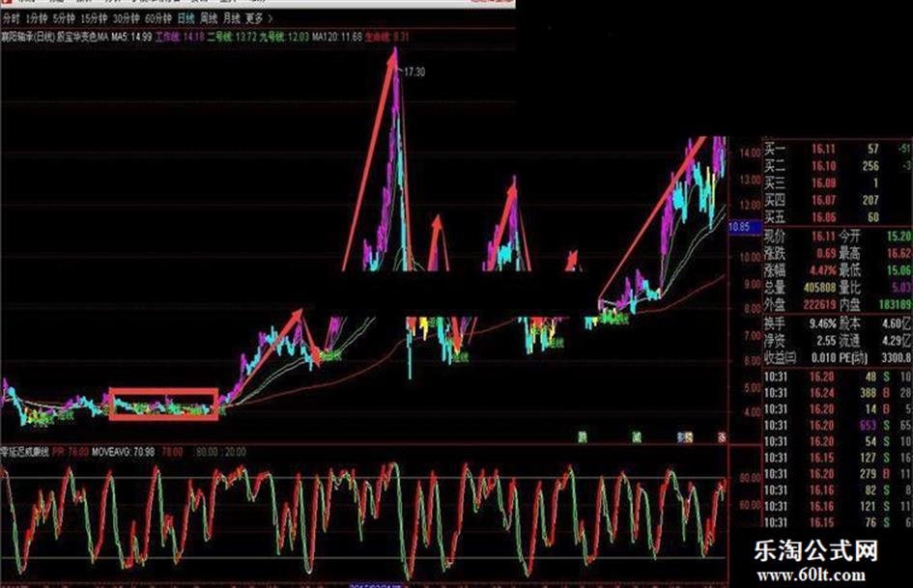
Task: Expand the 更多 timeframes dropdown
Action: pos(259,18)
